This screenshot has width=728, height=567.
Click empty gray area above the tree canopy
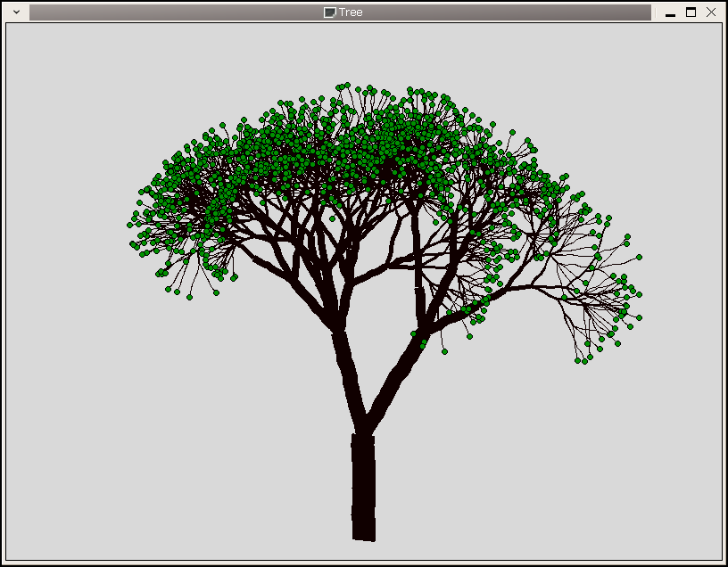pos(357,49)
